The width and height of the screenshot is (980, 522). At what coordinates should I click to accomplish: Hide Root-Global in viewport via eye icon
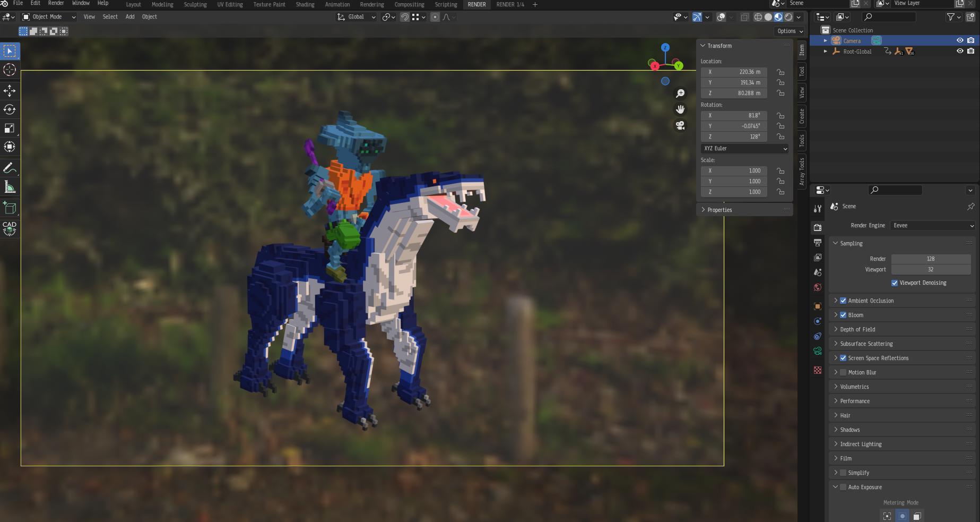pyautogui.click(x=960, y=51)
